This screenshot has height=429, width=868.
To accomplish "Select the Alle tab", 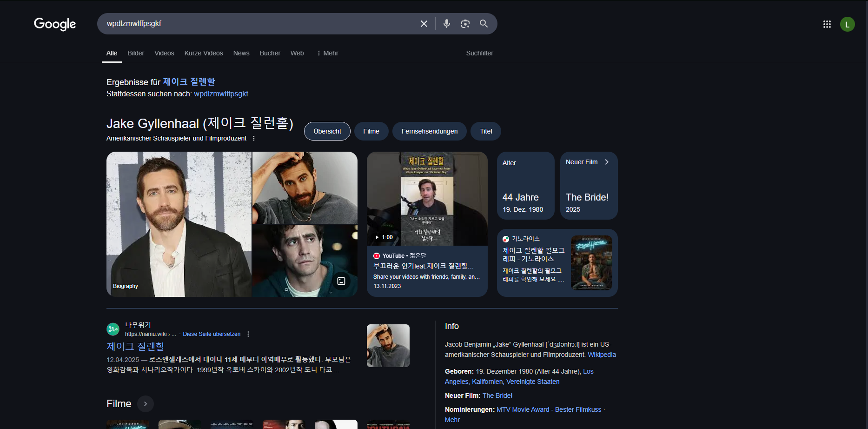I will point(112,53).
